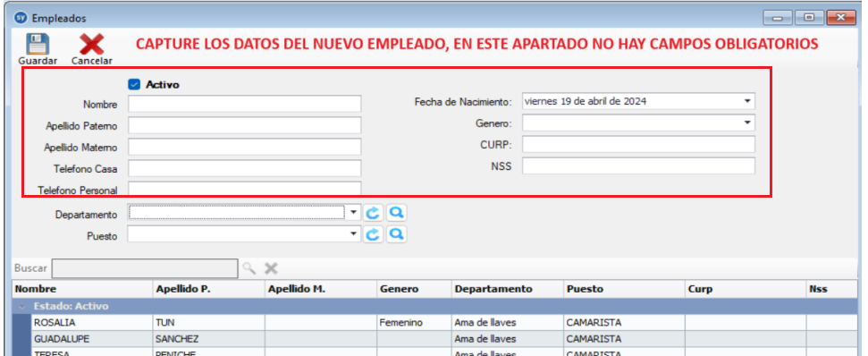Click the Telefono Personal input field

click(245, 188)
